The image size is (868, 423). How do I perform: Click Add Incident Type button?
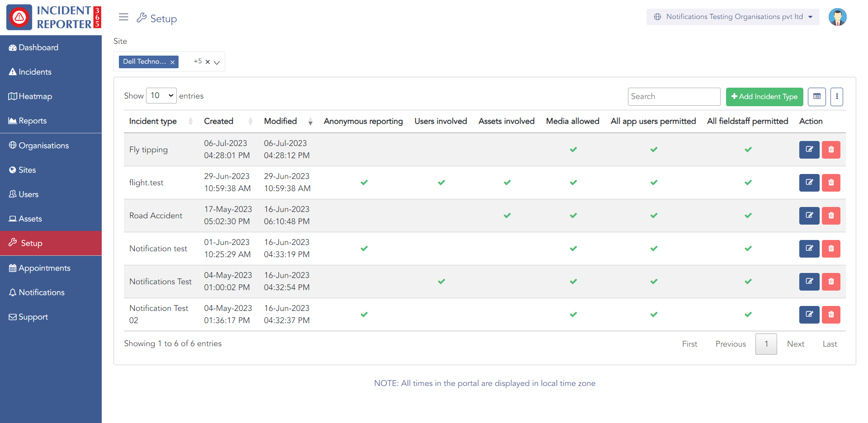click(764, 97)
